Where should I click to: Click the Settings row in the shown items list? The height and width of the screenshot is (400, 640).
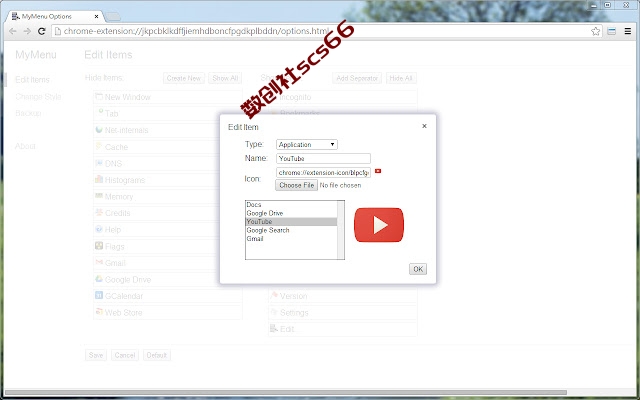coord(343,313)
